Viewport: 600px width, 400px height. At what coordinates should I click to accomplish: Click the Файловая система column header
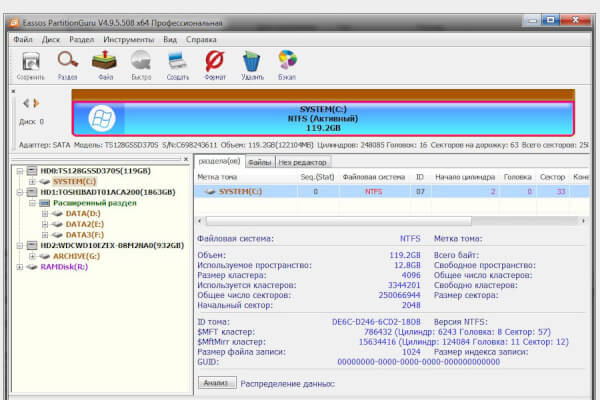[373, 177]
